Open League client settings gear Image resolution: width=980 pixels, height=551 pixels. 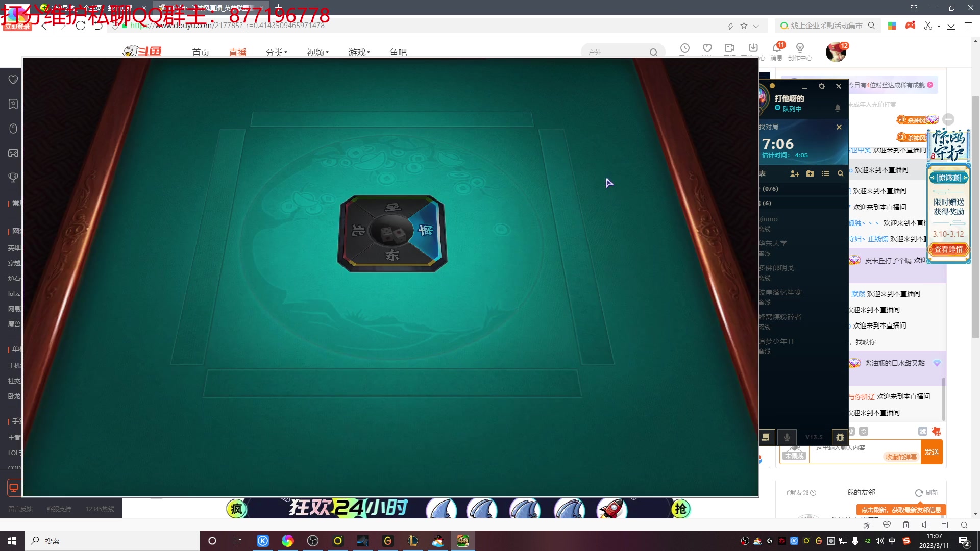pyautogui.click(x=822, y=86)
